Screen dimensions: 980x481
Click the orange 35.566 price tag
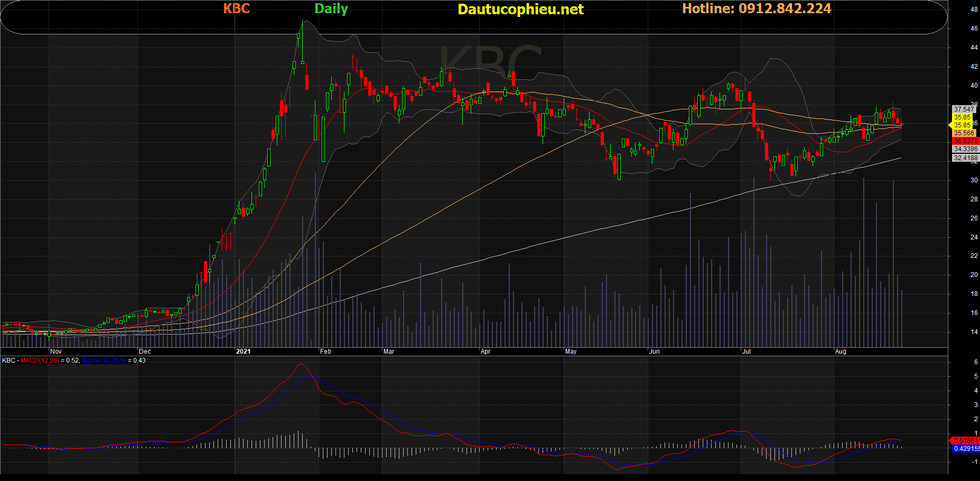(964, 133)
